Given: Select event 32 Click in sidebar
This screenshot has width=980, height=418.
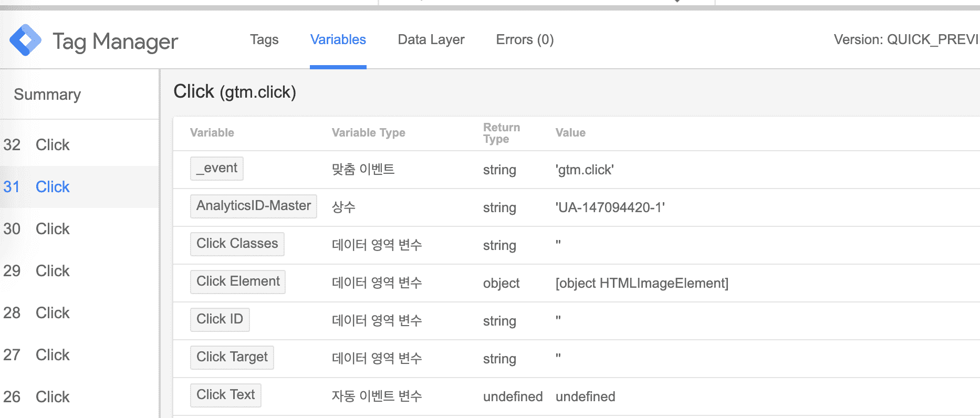Looking at the screenshot, I should coord(52,145).
